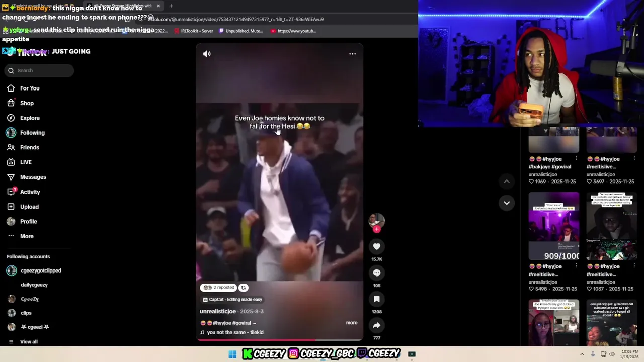This screenshot has height=362, width=644.
Task: Open the dailycgeezy followed account
Action: click(x=34, y=285)
